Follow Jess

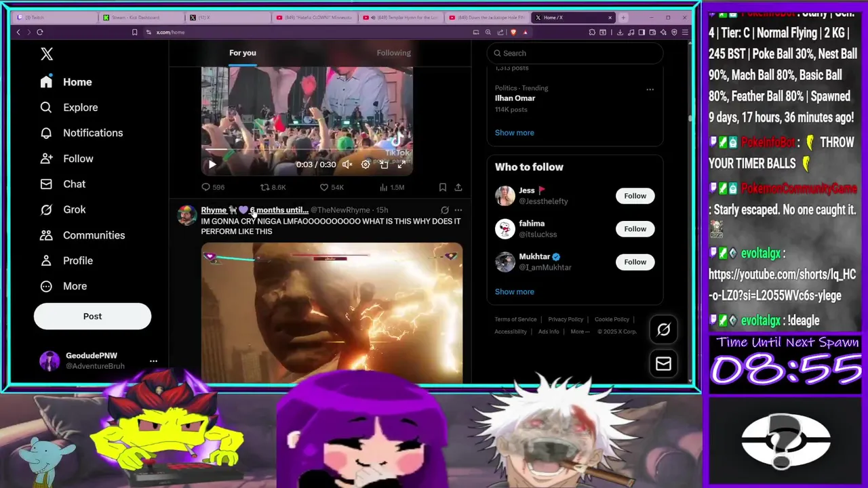(x=635, y=196)
